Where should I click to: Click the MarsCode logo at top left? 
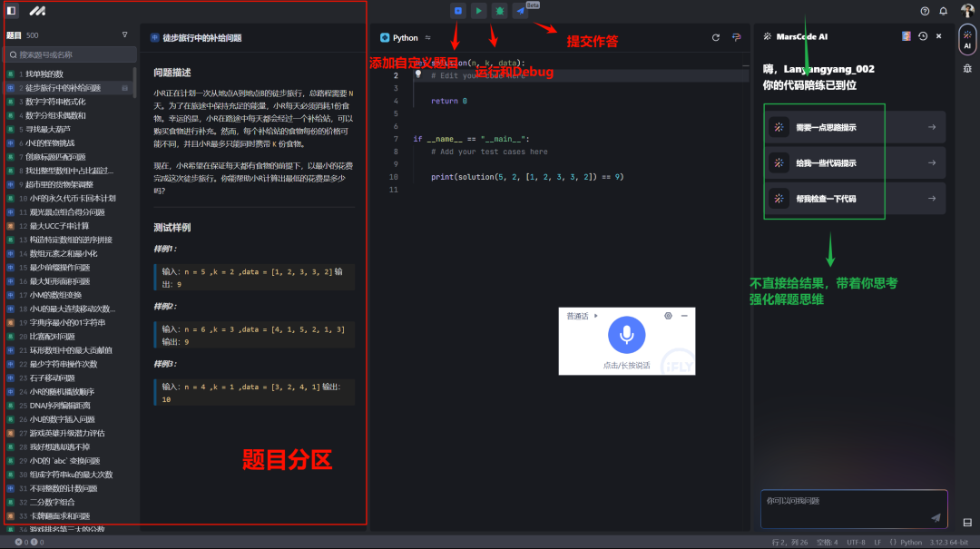tap(37, 11)
